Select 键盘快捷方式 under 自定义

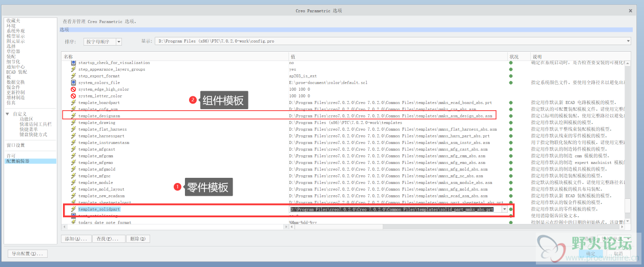pyautogui.click(x=33, y=134)
